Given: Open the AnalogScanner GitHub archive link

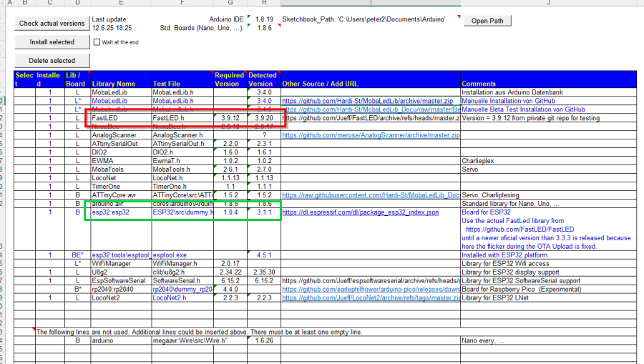Looking at the screenshot, I should tap(371, 135).
